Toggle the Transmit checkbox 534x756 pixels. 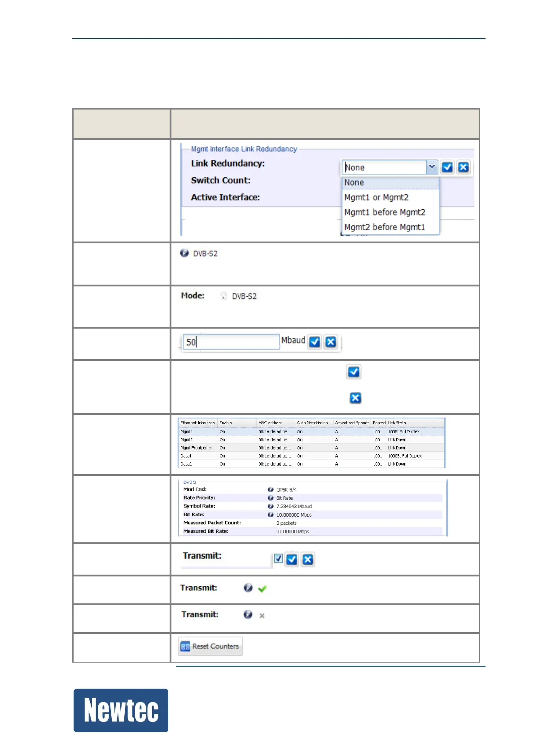(x=278, y=558)
